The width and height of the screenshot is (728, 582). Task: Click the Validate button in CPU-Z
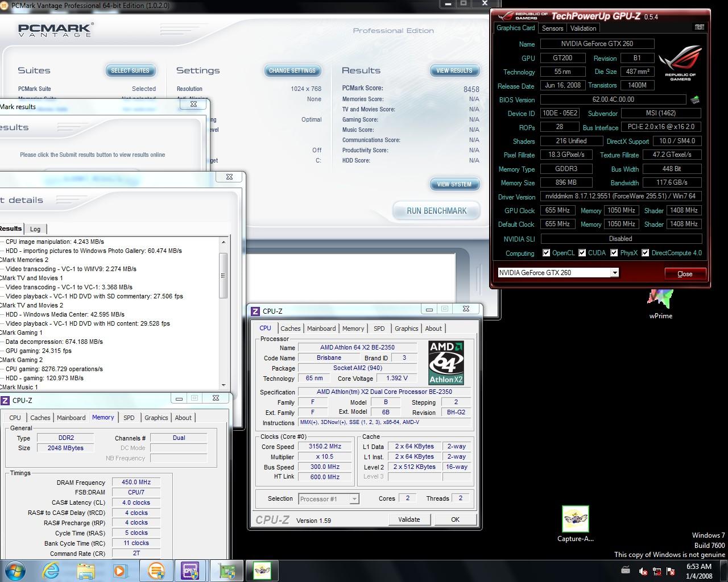[x=409, y=519]
